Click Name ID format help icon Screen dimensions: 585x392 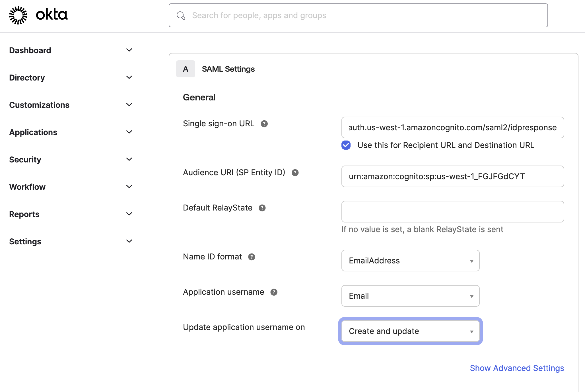252,257
